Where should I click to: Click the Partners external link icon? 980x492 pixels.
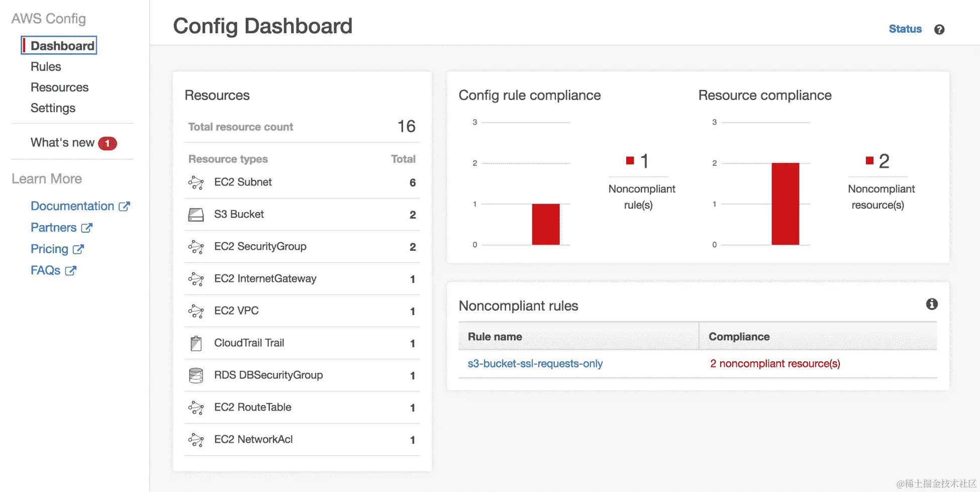click(x=87, y=228)
